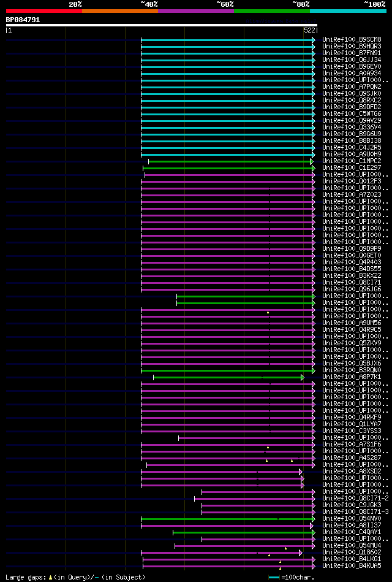Select the UniRef100_A7S1F6 label
The width and height of the screenshot is (392, 582).
click(x=352, y=445)
